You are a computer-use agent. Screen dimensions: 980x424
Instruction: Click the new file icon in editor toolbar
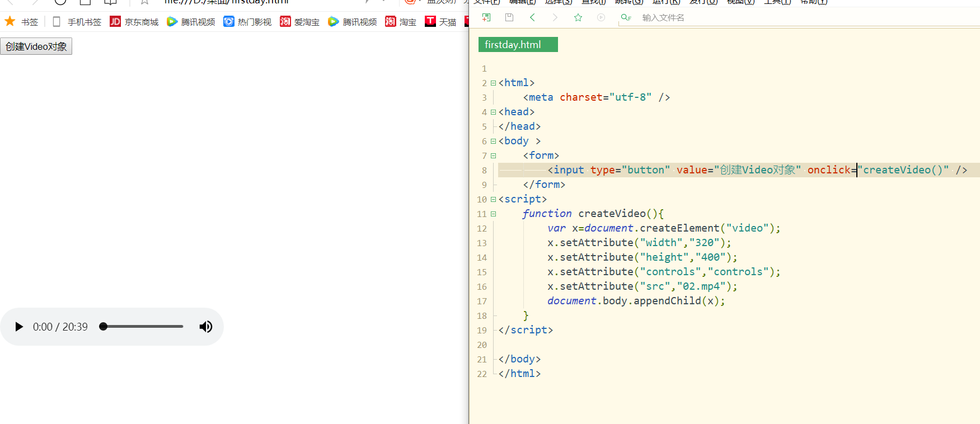point(486,17)
